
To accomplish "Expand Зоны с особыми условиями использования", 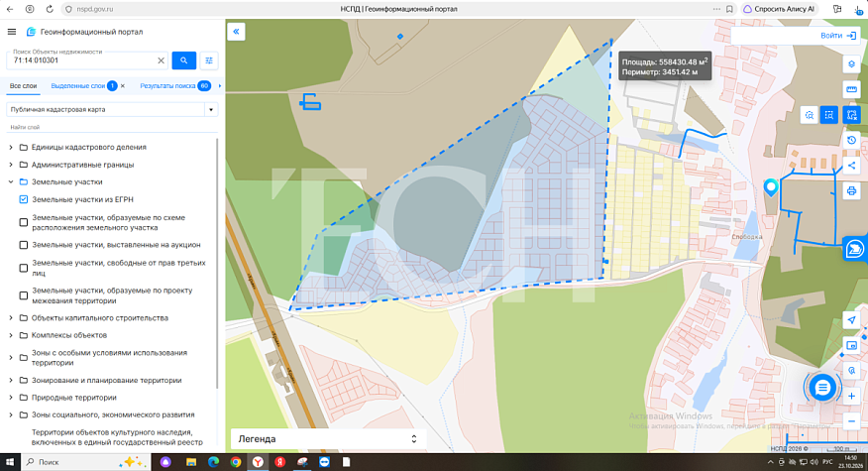I will coord(11,357).
